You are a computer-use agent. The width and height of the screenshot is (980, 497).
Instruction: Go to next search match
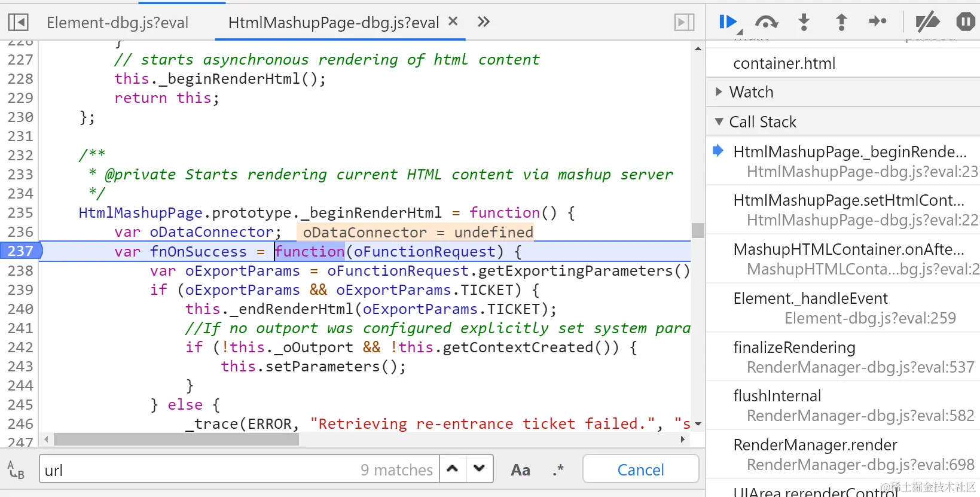(480, 469)
